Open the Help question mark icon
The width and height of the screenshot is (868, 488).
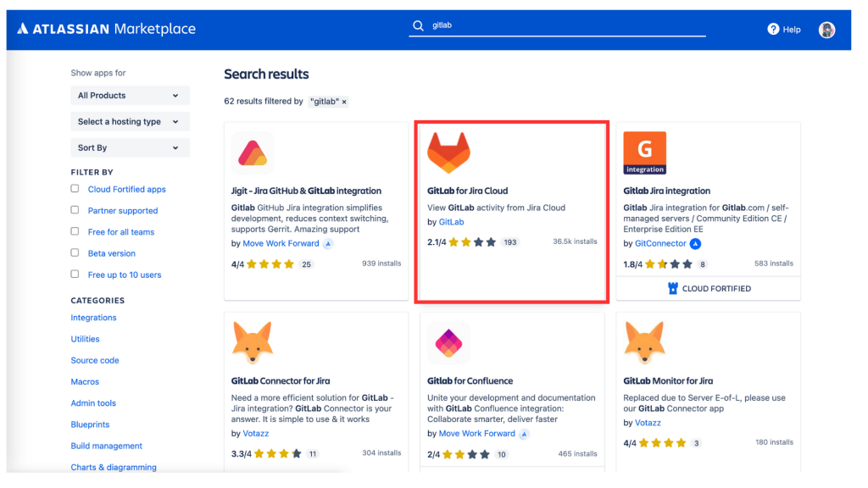[x=773, y=30]
